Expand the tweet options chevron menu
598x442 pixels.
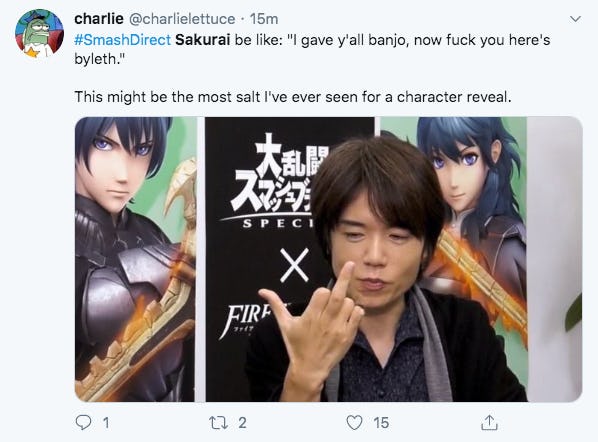click(x=575, y=19)
